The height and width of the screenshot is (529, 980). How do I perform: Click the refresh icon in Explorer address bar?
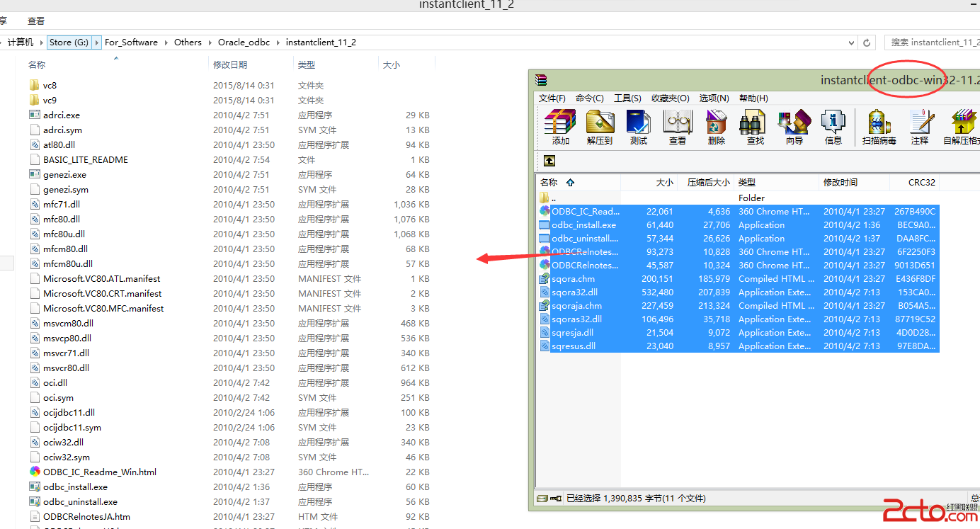click(x=867, y=42)
